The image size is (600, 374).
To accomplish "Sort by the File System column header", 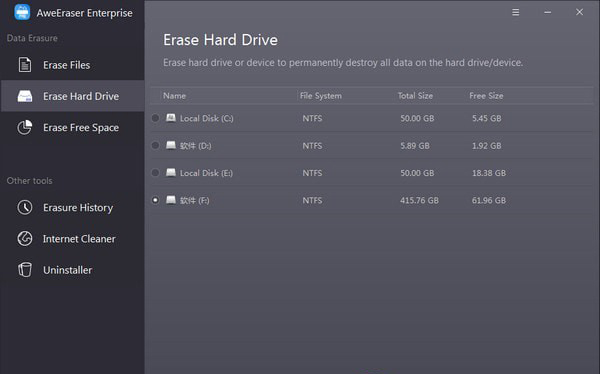I will click(321, 96).
